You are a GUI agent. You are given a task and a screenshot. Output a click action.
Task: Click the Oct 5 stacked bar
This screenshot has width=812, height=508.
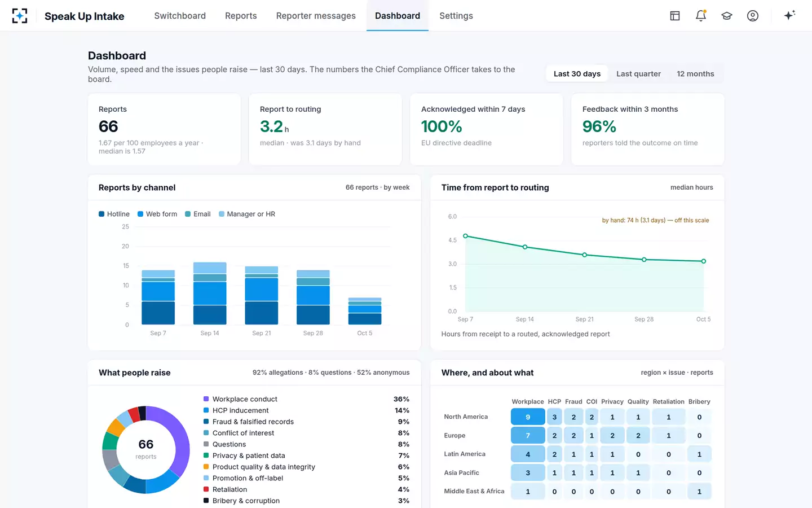(x=365, y=311)
